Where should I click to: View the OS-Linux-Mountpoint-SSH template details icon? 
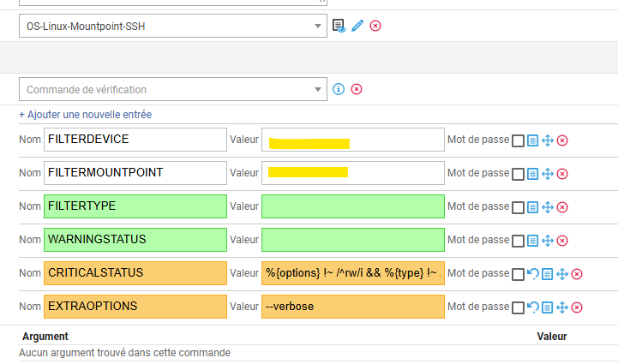click(339, 26)
